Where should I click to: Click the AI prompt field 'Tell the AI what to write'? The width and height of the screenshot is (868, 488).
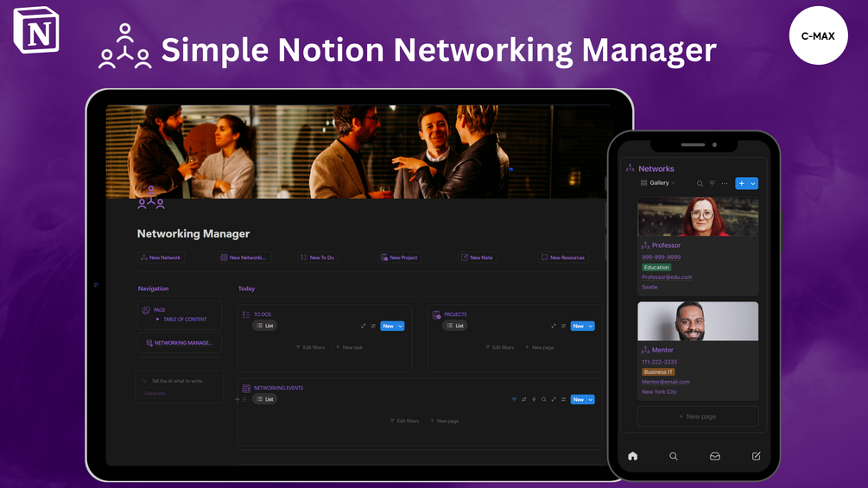coord(179,381)
